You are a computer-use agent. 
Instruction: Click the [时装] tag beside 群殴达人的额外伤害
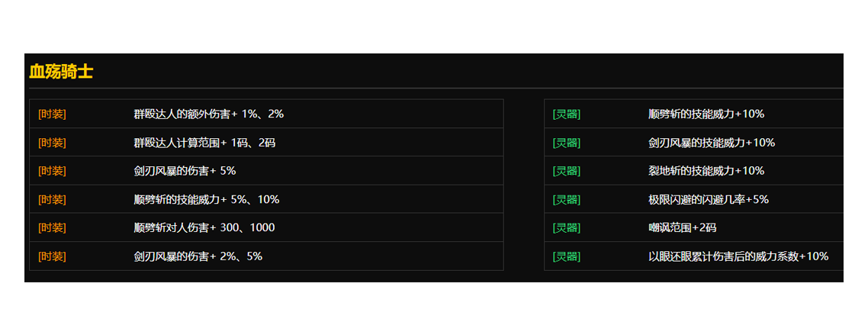pyautogui.click(x=52, y=114)
